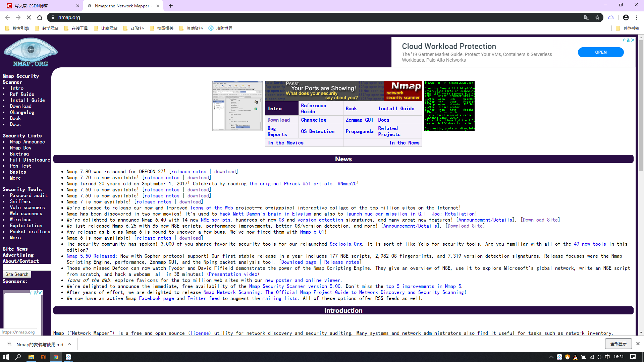
Task: Open the Chrome three-dot menu
Action: (x=637, y=17)
